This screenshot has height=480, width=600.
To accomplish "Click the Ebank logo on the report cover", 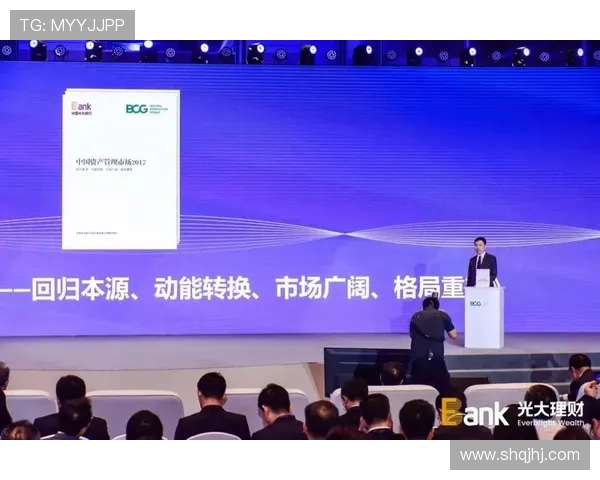I will click(x=82, y=107).
